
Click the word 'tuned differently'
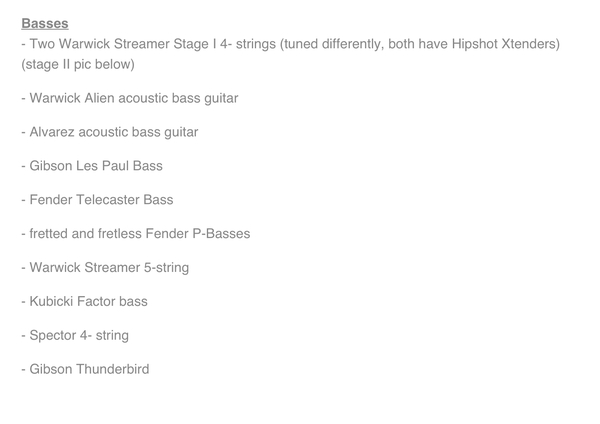pyautogui.click(x=332, y=44)
